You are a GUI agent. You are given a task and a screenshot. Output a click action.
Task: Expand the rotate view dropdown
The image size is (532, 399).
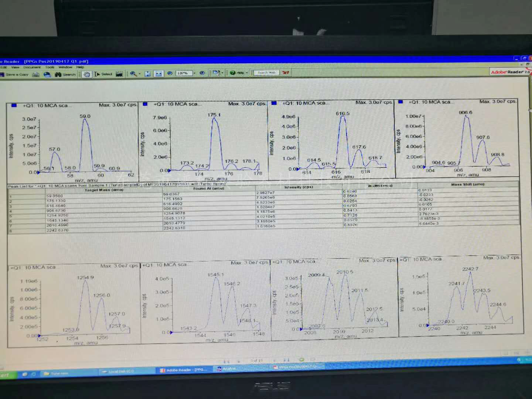(x=222, y=73)
